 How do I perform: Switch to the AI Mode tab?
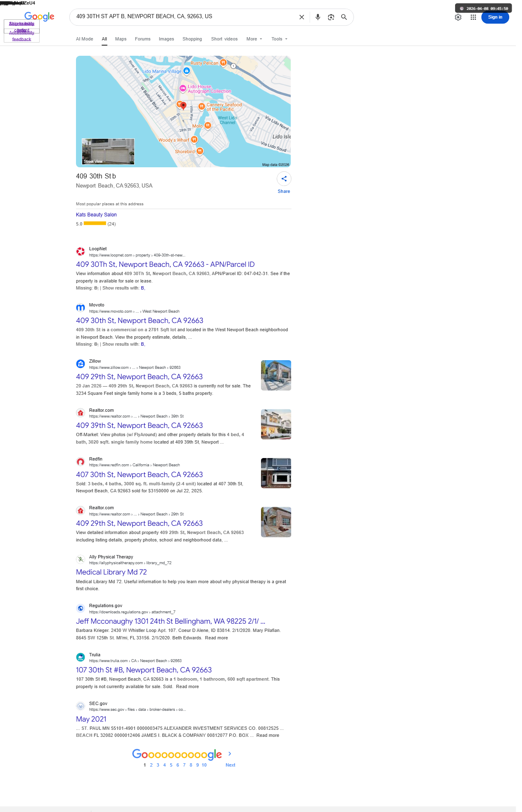coord(84,39)
